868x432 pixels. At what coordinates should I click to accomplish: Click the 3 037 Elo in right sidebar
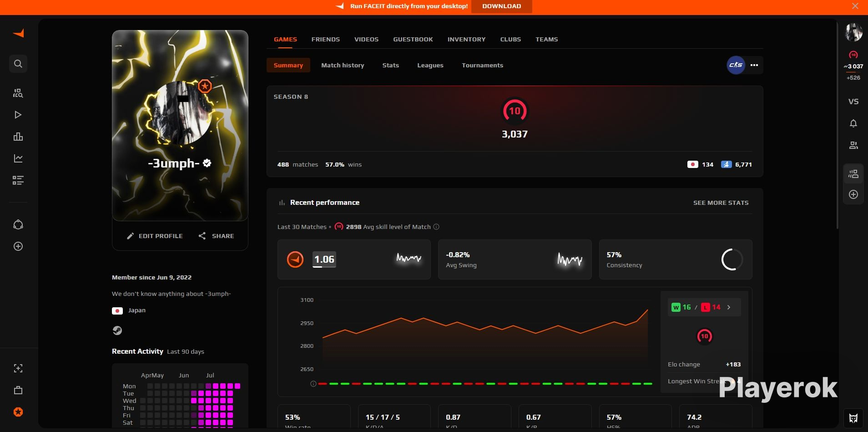click(853, 66)
